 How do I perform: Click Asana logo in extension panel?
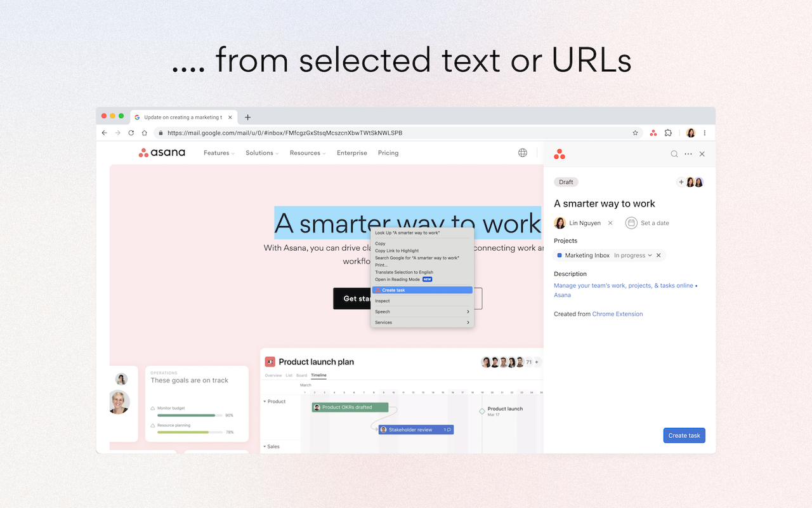[x=559, y=154]
